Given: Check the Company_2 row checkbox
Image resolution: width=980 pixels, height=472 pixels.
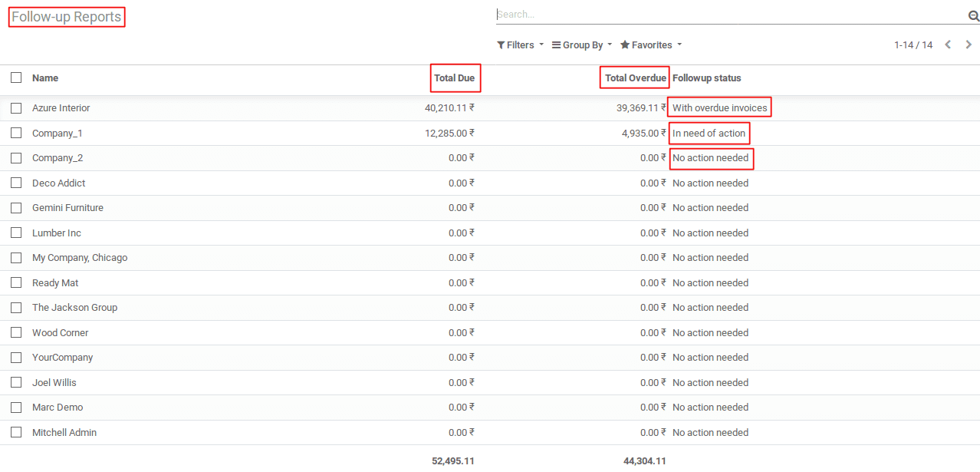Looking at the screenshot, I should coord(16,158).
